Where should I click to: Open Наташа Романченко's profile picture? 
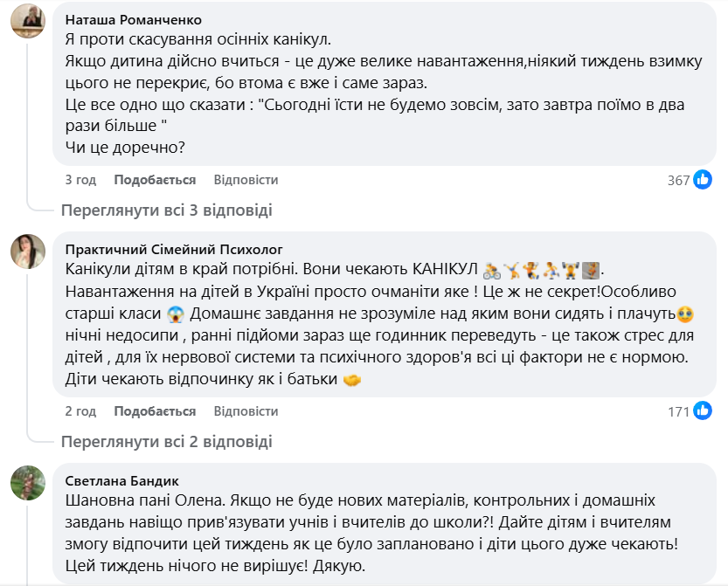[28, 21]
